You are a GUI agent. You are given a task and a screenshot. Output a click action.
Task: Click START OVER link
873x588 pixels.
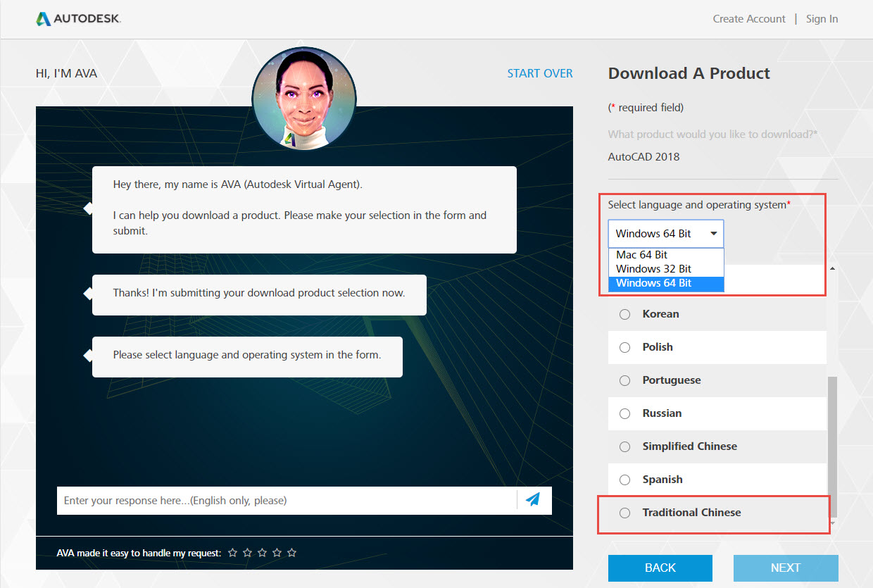[x=540, y=73]
